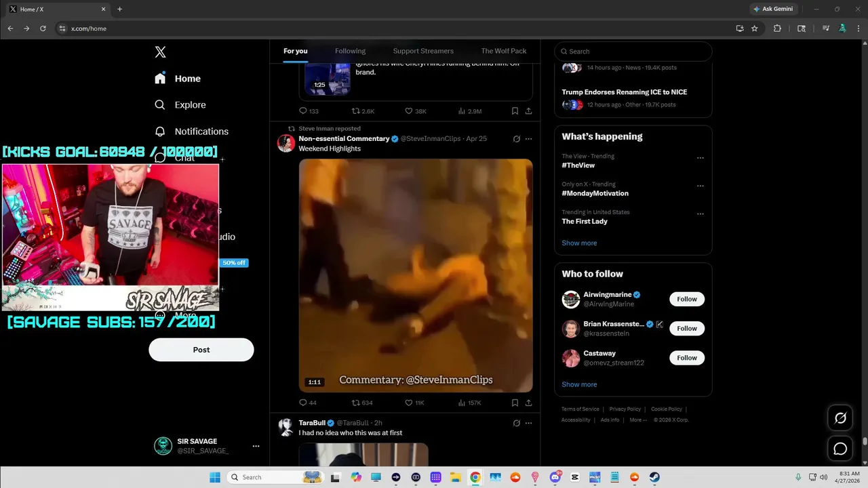
Task: View analytics showing 2.9M views
Action: pyautogui.click(x=470, y=111)
